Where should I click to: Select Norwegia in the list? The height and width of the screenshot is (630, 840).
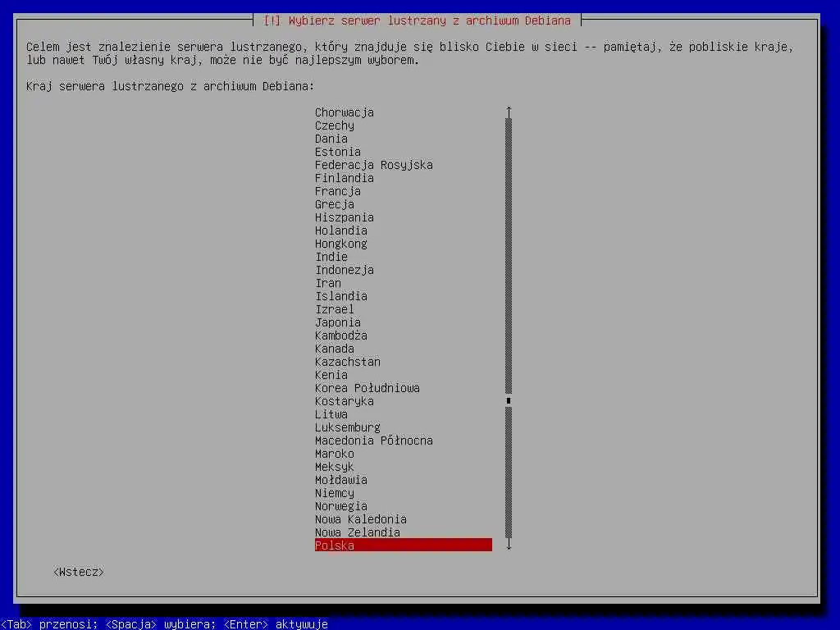tap(340, 506)
